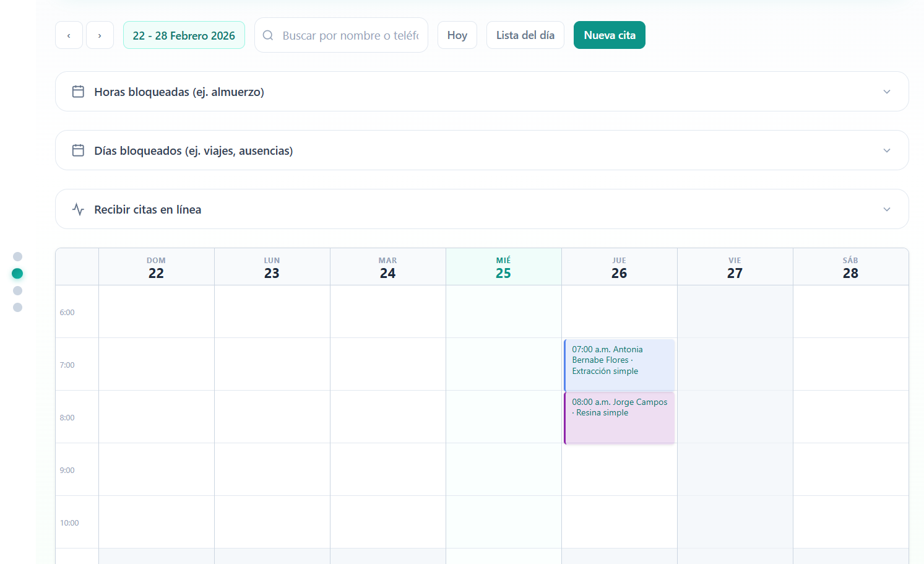The height and width of the screenshot is (564, 924).
Task: Click the calendar icon beside Días bloqueados
Action: point(78,150)
